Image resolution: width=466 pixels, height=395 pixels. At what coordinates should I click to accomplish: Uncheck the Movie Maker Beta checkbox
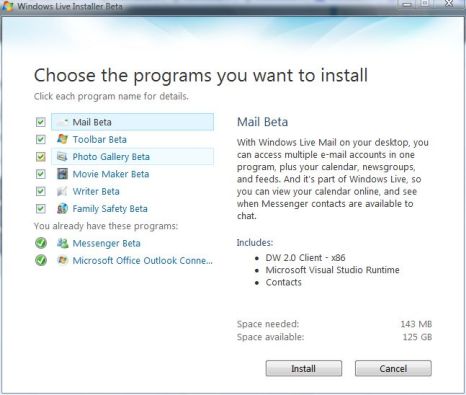pyautogui.click(x=41, y=174)
